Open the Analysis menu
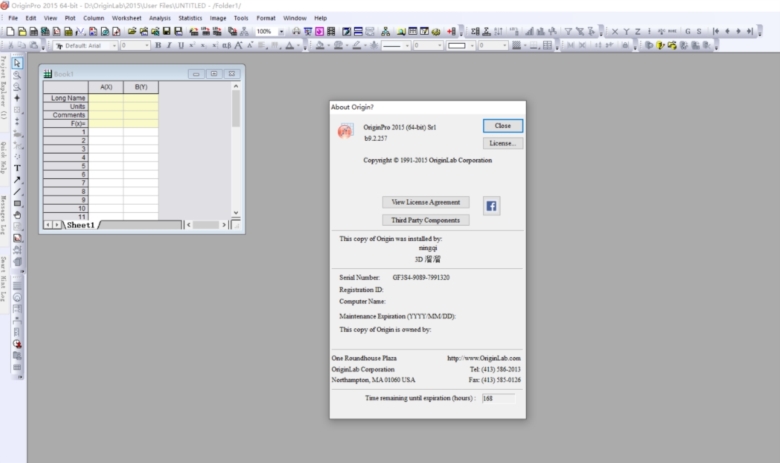The height and width of the screenshot is (463, 780). pos(160,18)
